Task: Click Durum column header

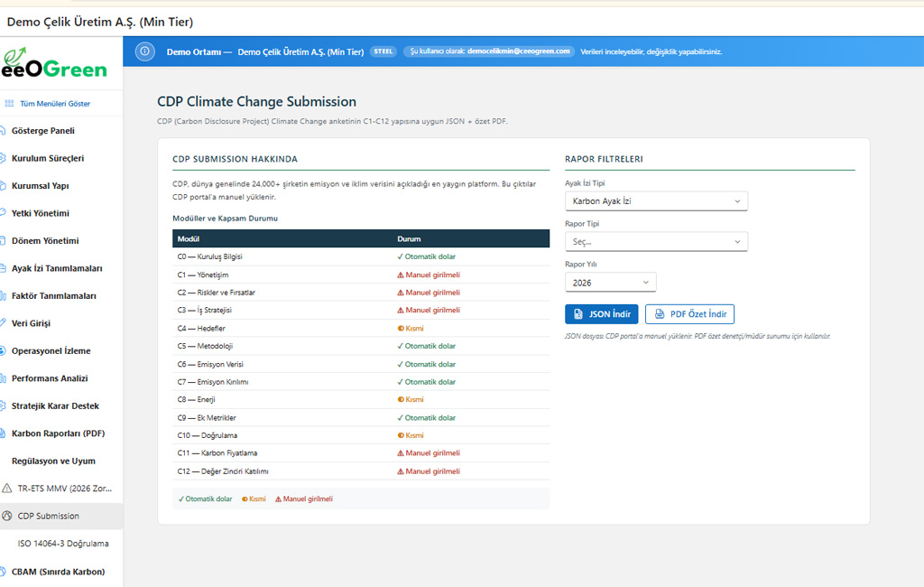Action: point(409,239)
